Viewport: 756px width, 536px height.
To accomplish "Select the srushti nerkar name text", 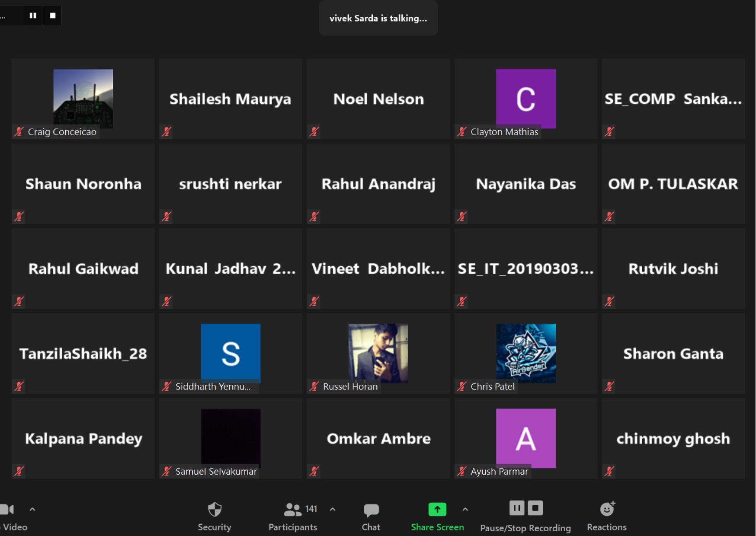I will tap(231, 184).
